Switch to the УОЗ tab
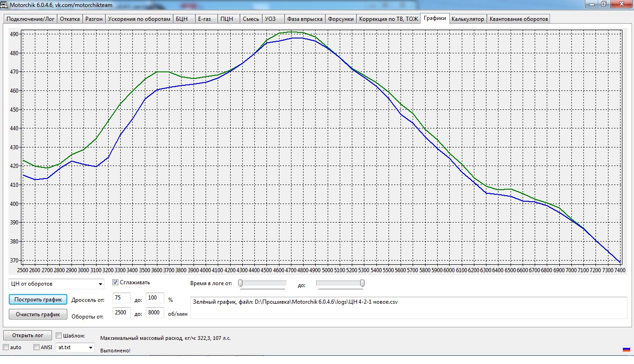634x364 pixels. (x=270, y=19)
